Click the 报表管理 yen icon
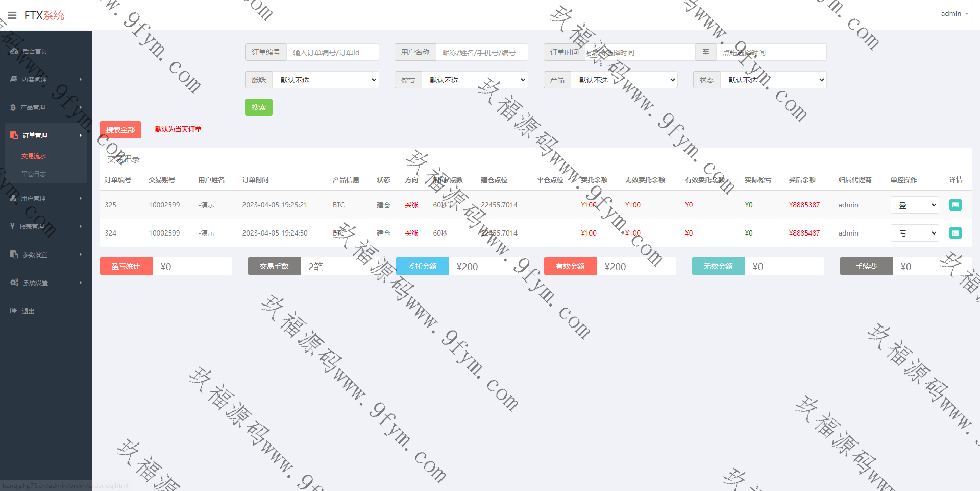The width and height of the screenshot is (980, 491). tap(12, 226)
